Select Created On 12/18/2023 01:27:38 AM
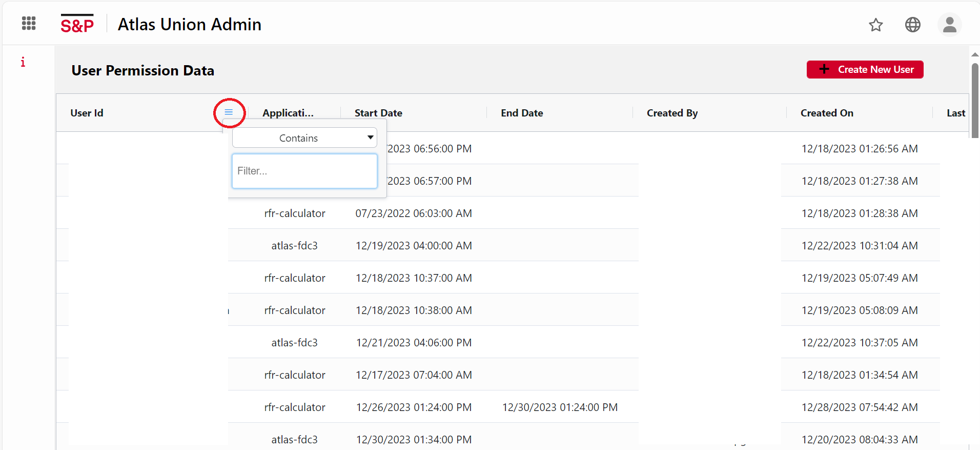The height and width of the screenshot is (450, 980). 860,181
